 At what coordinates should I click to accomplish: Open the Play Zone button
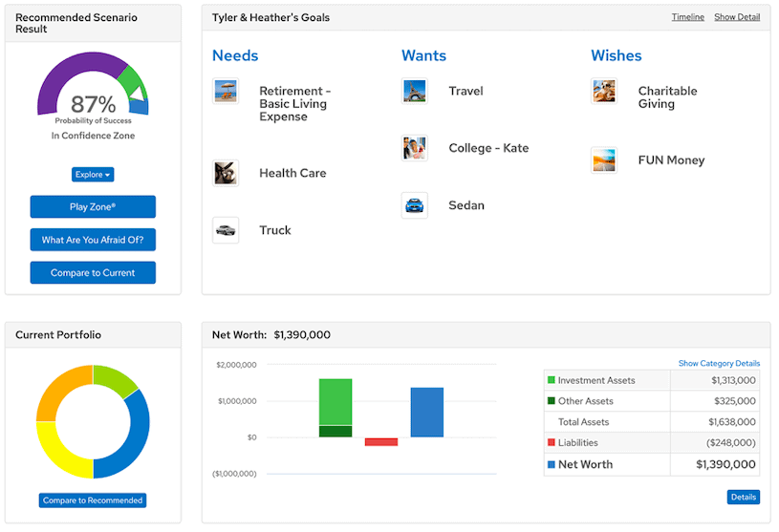pyautogui.click(x=93, y=207)
